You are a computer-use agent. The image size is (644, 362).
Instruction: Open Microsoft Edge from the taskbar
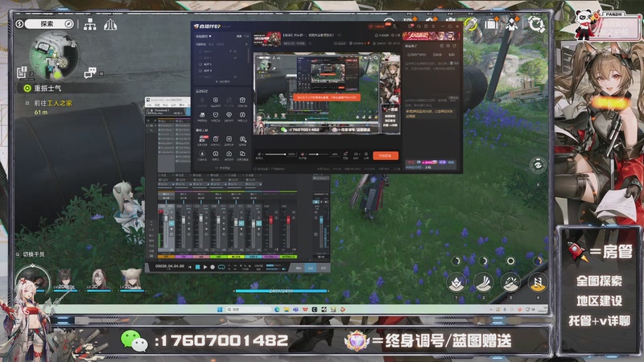coord(277,310)
